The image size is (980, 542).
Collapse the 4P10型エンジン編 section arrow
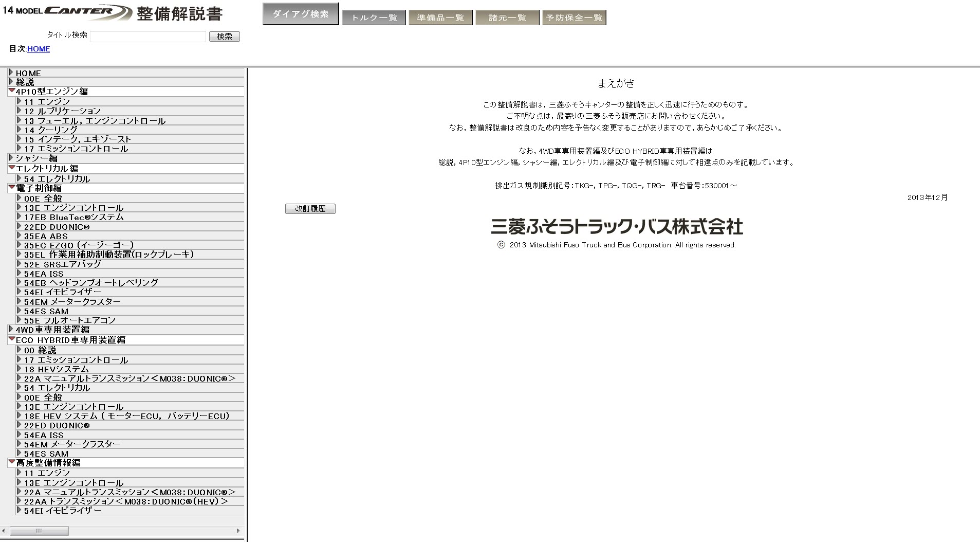(11, 91)
